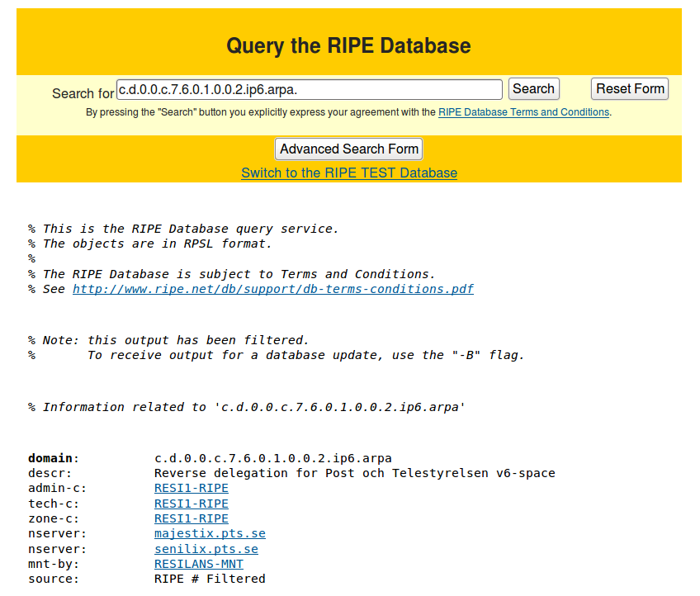
Task: Click the Query the RIPE Database heading
Action: coord(348,45)
